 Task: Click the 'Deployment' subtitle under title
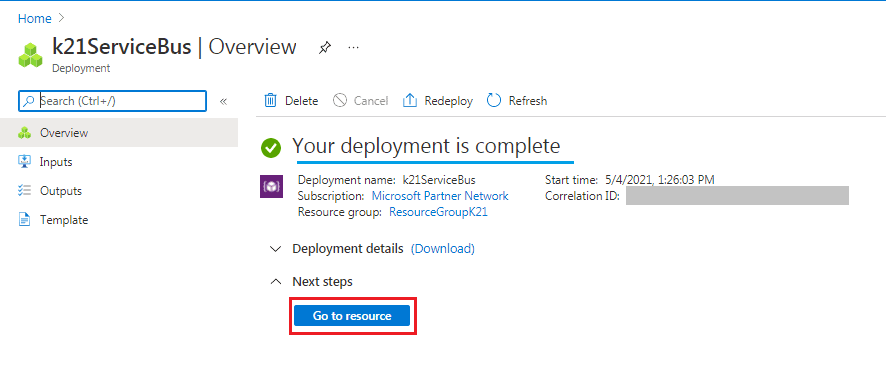81,68
